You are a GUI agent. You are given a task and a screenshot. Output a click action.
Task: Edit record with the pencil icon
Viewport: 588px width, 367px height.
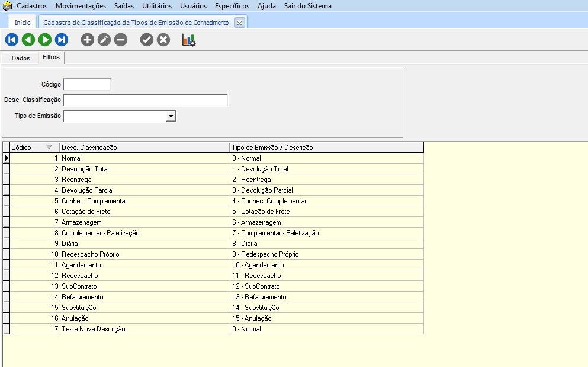[x=104, y=40]
